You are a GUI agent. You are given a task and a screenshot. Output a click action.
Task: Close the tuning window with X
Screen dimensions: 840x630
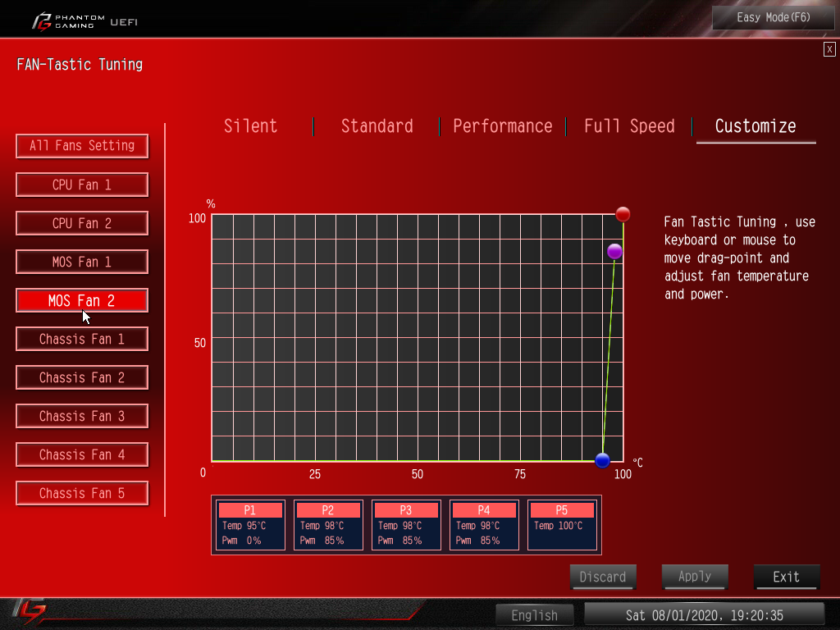pos(829,49)
